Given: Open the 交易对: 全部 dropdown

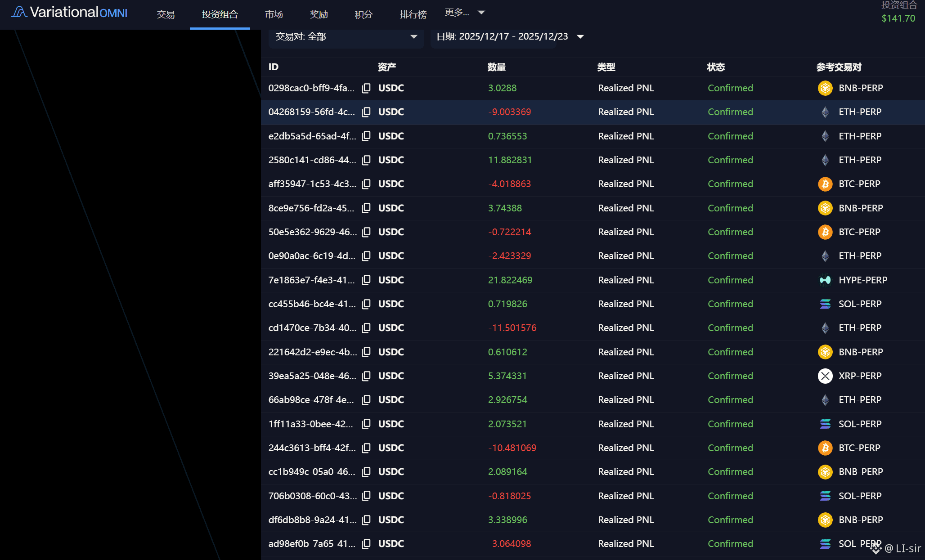Looking at the screenshot, I should [x=346, y=37].
